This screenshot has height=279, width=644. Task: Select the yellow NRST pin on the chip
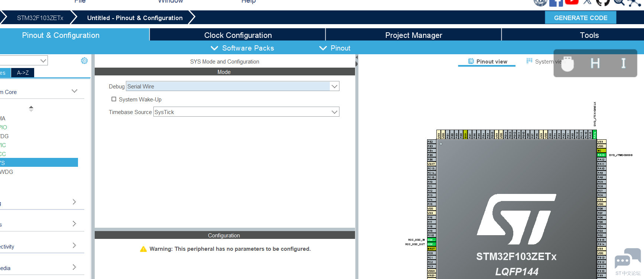432,249
